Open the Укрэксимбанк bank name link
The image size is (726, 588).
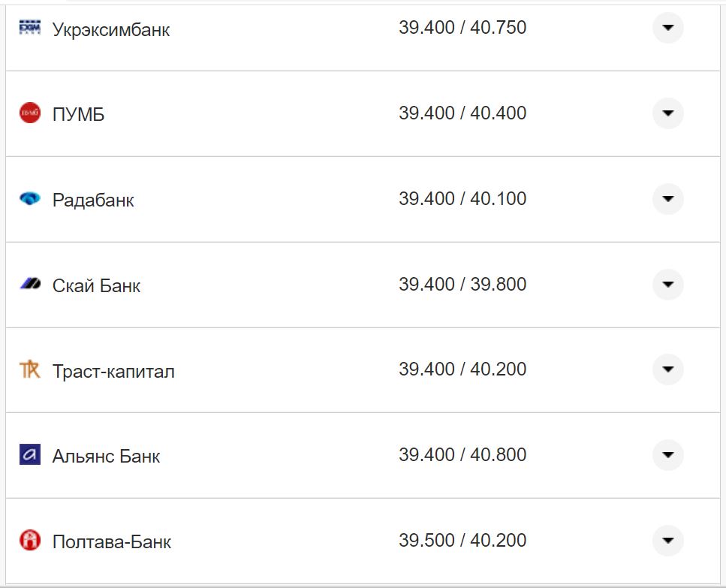point(111,30)
